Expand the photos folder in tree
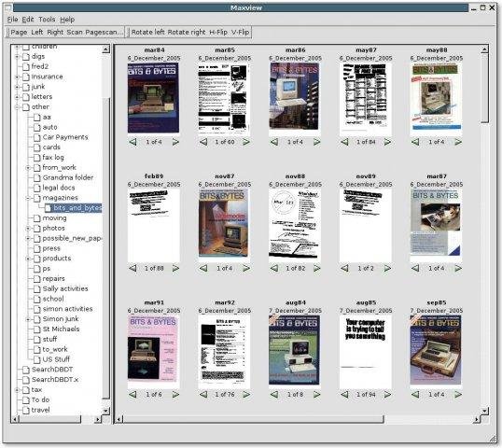This screenshot has width=502, height=448. [28, 229]
